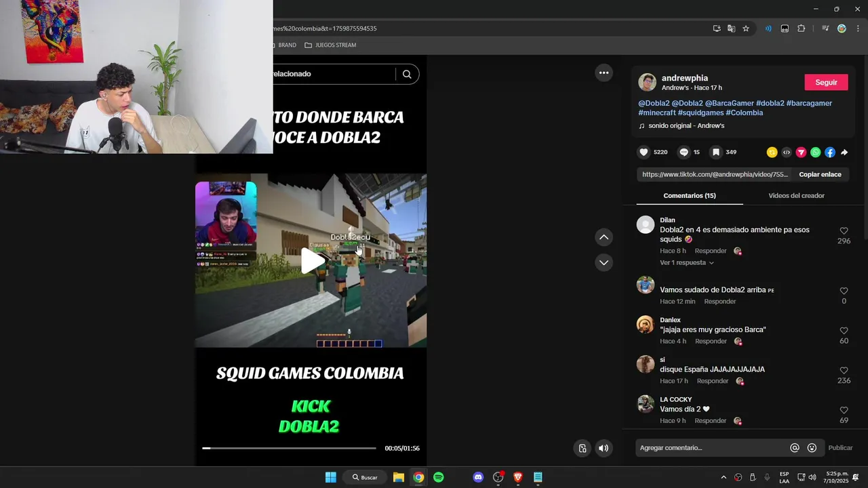Play the video with the center play button

(312, 261)
